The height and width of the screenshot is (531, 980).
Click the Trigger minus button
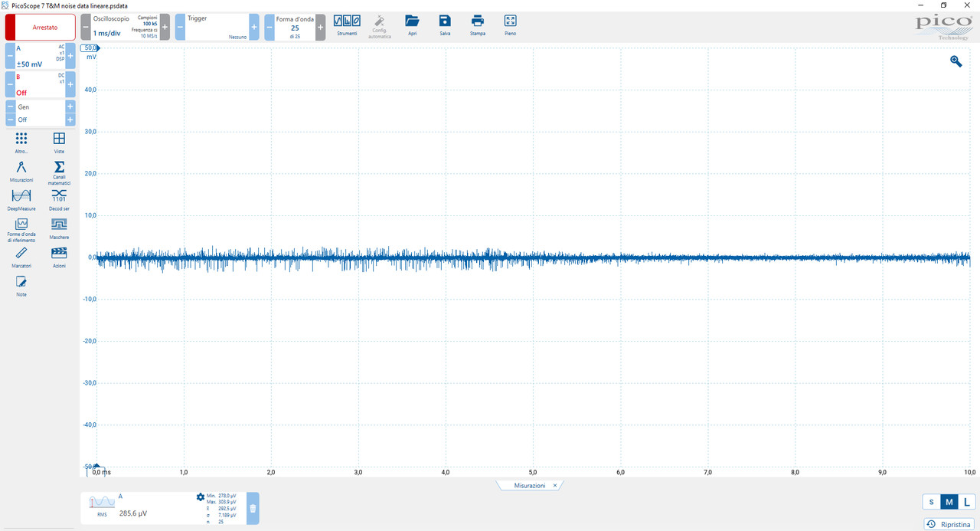pyautogui.click(x=180, y=27)
